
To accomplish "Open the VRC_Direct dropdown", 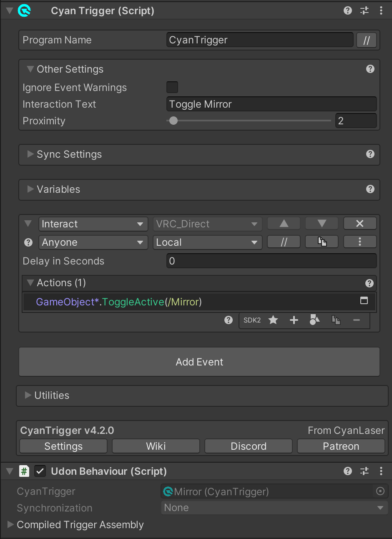I will 207,224.
